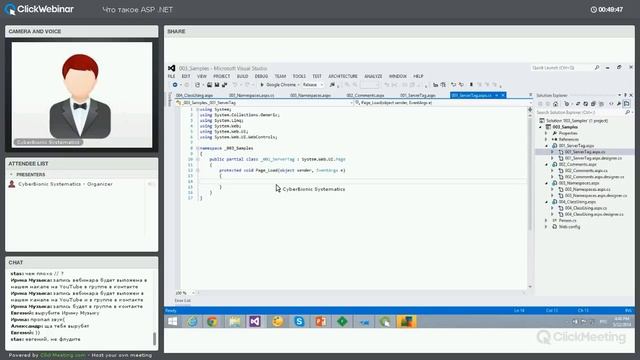Viewport: 640px width, 360px height.
Task: Collapse the 003_Namespaces.aspx node arrow
Action: point(546,183)
